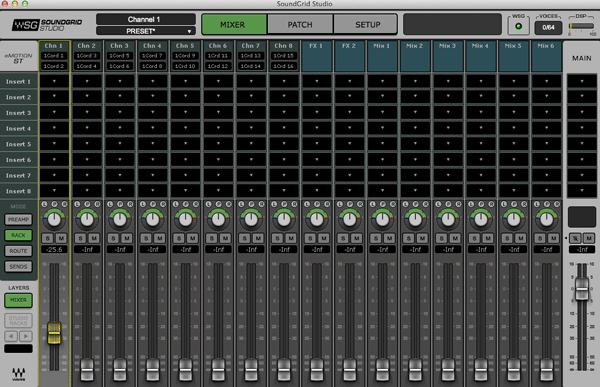
Task: Select the Mix 1 channel header
Action: coord(382,56)
